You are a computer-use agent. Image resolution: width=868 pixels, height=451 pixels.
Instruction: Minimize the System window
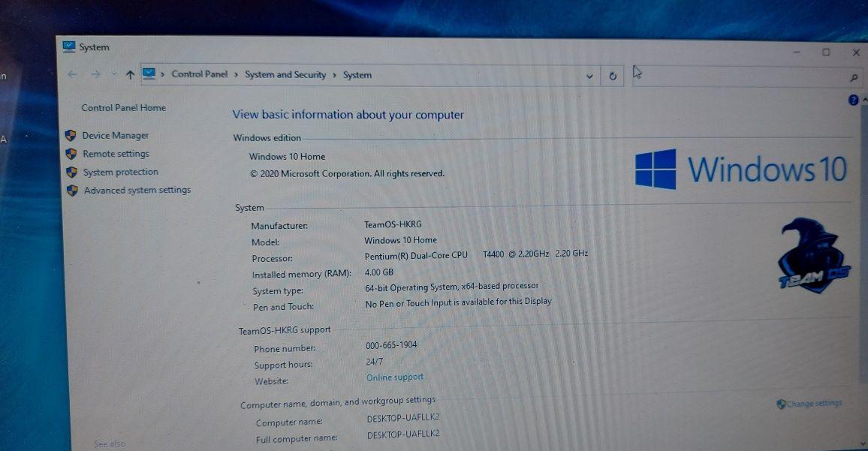pos(796,52)
